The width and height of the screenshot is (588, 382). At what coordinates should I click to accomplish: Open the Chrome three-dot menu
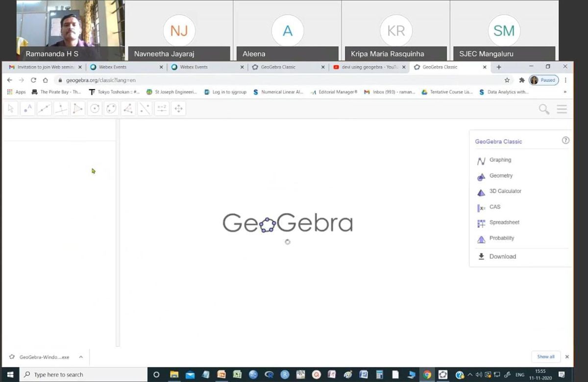[x=565, y=80]
